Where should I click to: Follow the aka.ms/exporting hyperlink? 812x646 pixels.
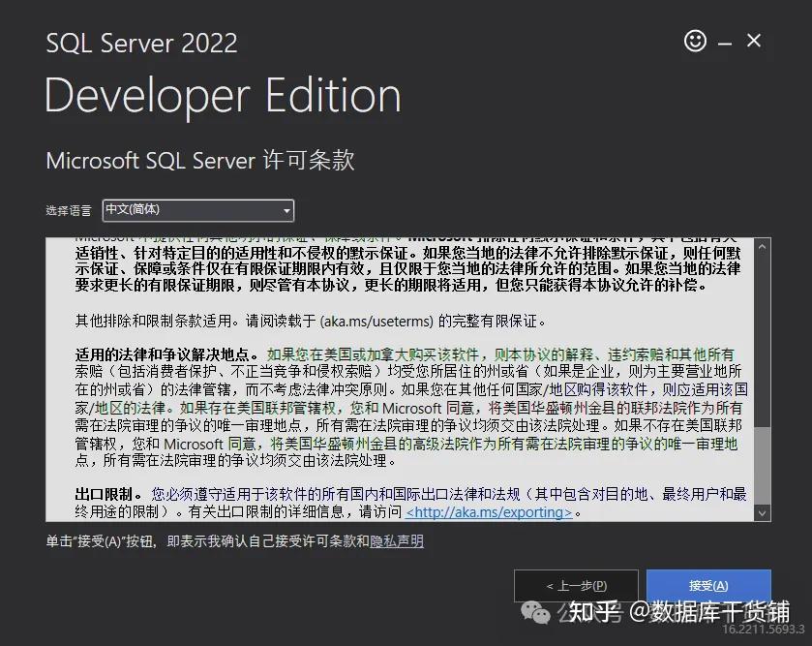[489, 512]
